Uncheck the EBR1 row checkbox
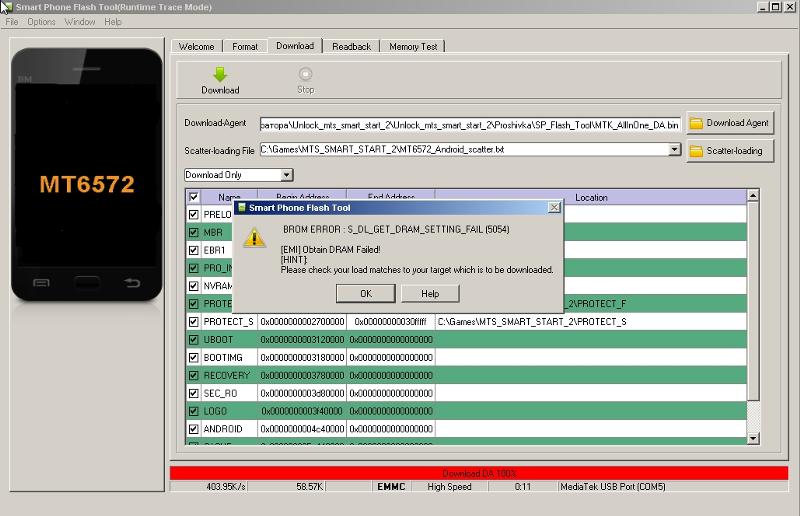The height and width of the screenshot is (516, 800). [193, 250]
